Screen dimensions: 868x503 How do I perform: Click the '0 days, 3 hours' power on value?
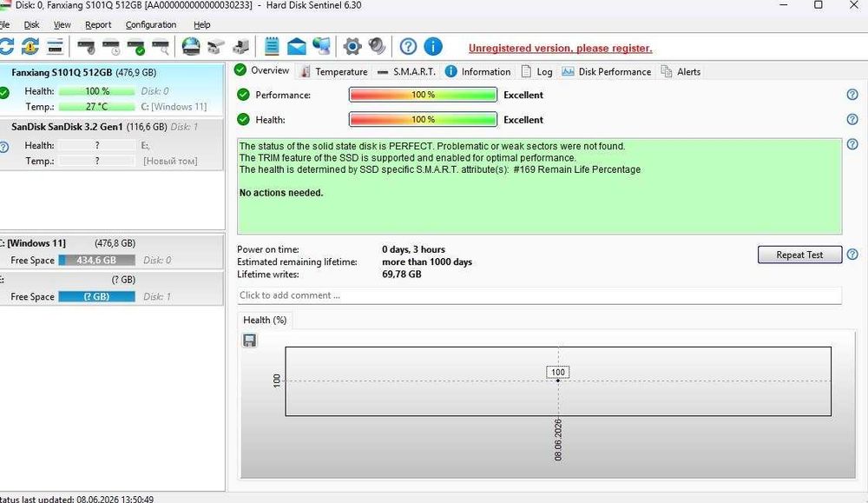413,250
